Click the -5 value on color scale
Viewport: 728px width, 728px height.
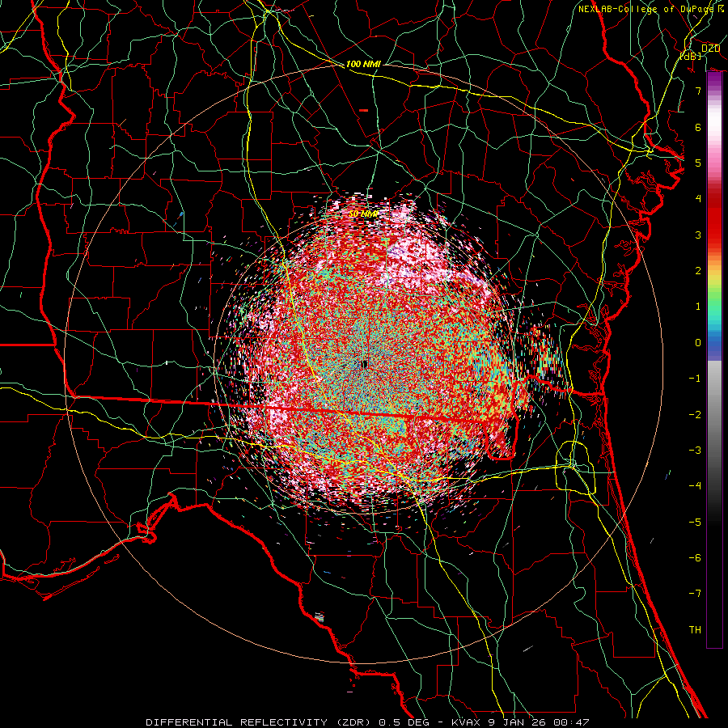coord(695,523)
